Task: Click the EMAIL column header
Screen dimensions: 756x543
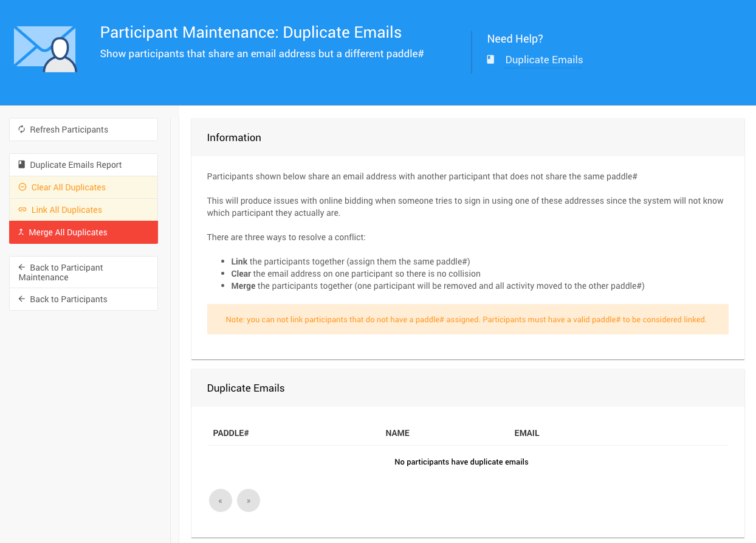Action: coord(527,433)
